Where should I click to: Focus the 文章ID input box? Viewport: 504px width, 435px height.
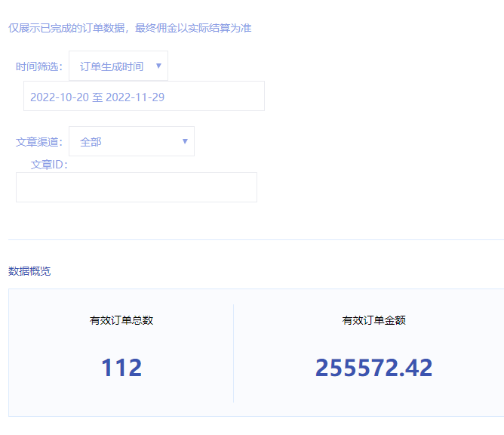136,187
